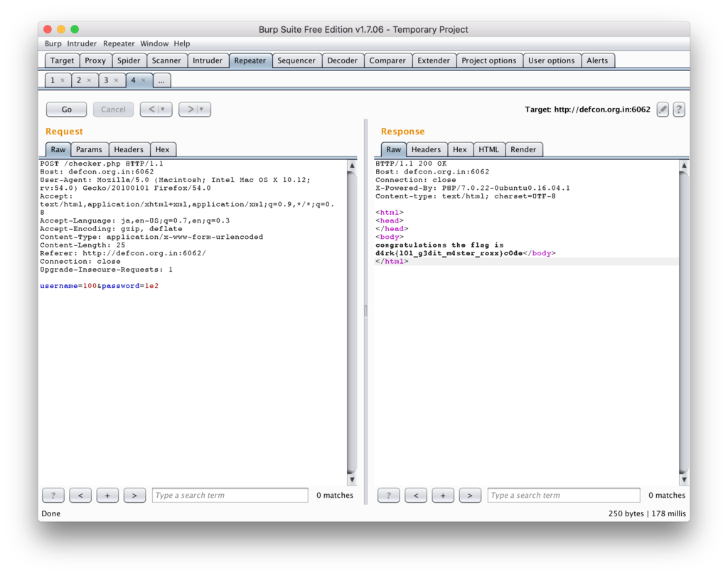Click the username=100&password=1e2 body line
The width and height of the screenshot is (728, 576).
pyautogui.click(x=99, y=286)
